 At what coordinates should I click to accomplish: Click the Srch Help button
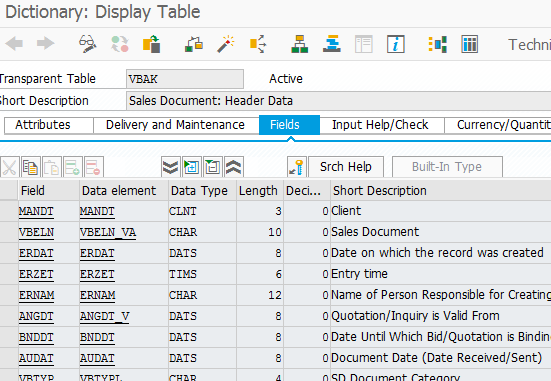click(x=346, y=167)
